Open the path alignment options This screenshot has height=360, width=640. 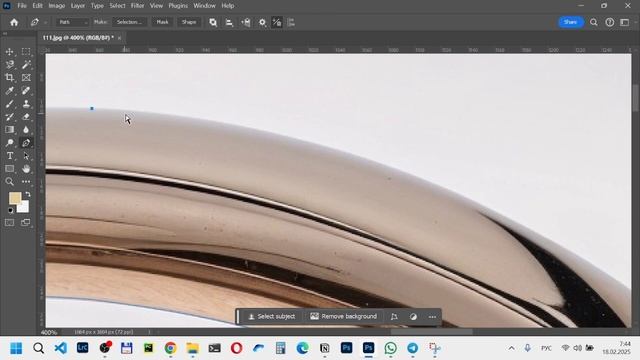(229, 22)
